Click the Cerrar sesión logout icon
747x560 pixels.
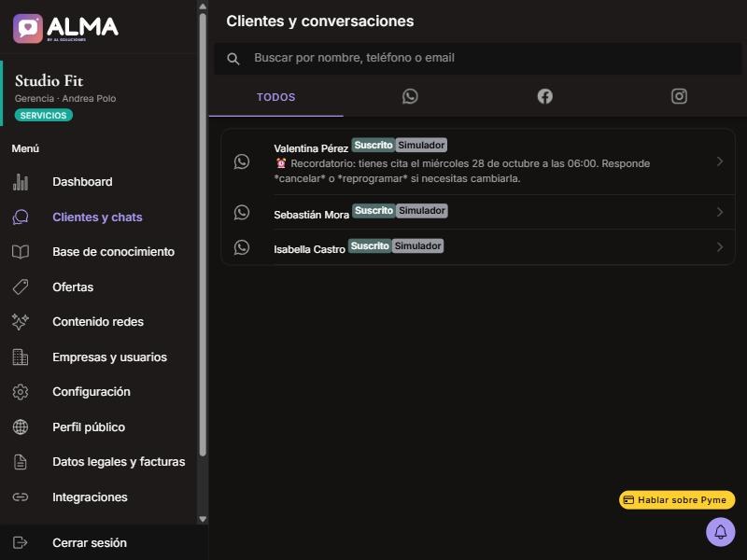21,543
